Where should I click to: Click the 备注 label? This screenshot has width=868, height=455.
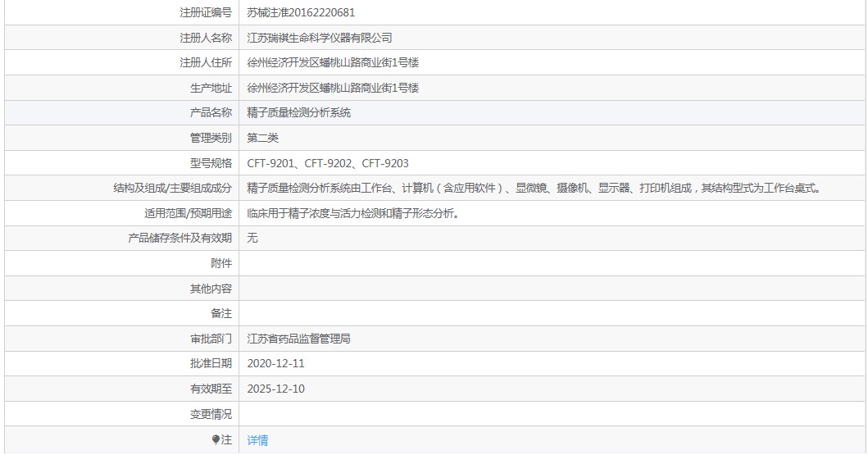tap(221, 313)
